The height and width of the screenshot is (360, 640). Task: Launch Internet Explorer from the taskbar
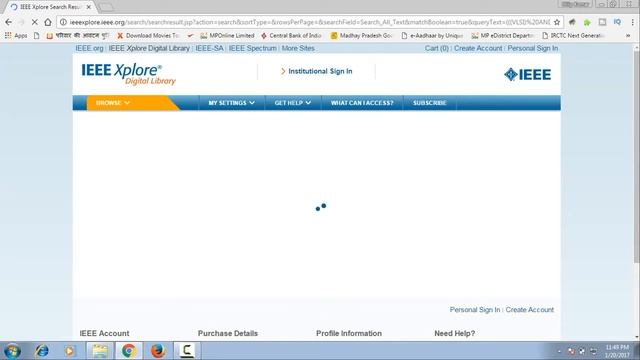pyautogui.click(x=42, y=351)
